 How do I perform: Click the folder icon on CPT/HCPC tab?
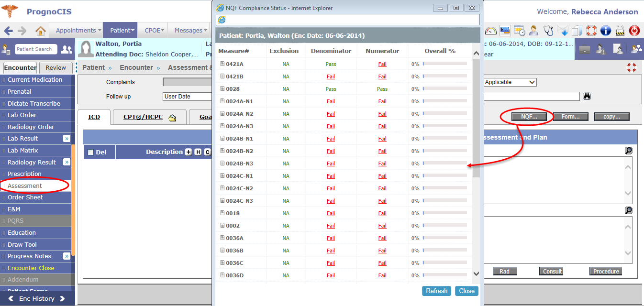pos(173,118)
